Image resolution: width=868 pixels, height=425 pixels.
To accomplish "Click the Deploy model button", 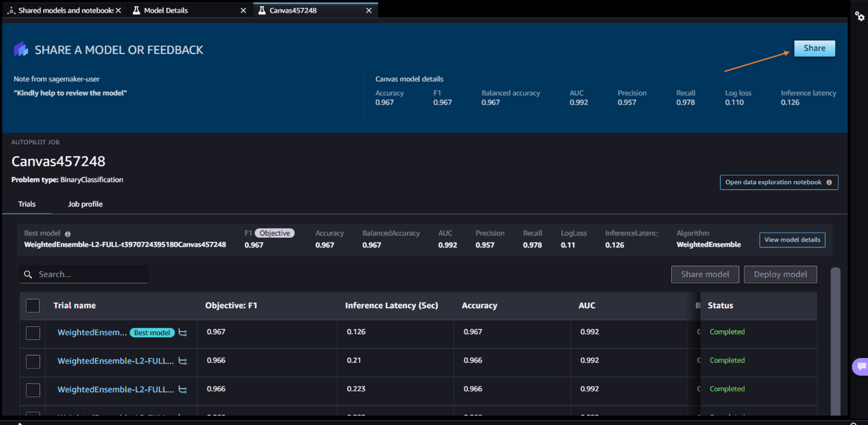I will [781, 274].
